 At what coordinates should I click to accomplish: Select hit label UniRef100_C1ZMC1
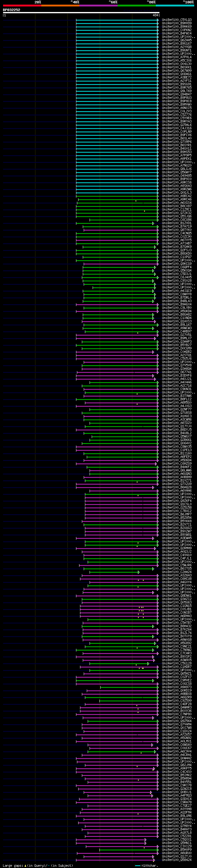tap(177, 210)
